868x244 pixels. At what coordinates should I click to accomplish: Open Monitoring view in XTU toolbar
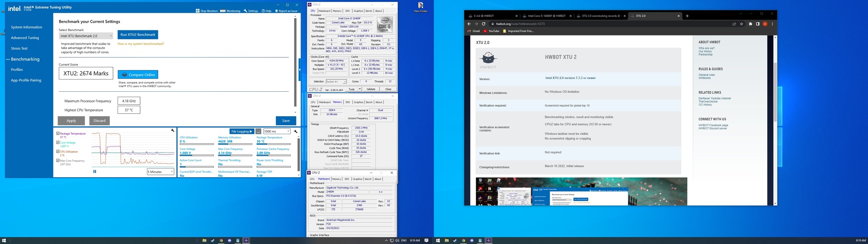pyautogui.click(x=230, y=11)
